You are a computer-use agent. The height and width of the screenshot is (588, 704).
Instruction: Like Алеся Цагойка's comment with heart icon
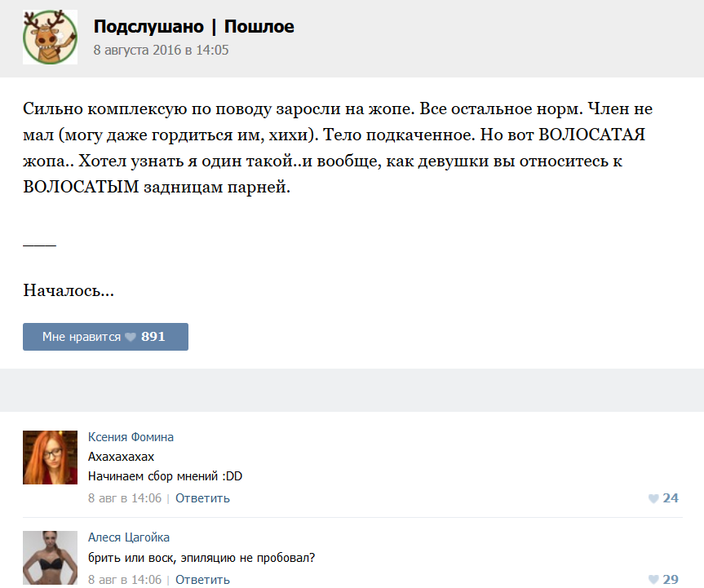pyautogui.click(x=653, y=580)
